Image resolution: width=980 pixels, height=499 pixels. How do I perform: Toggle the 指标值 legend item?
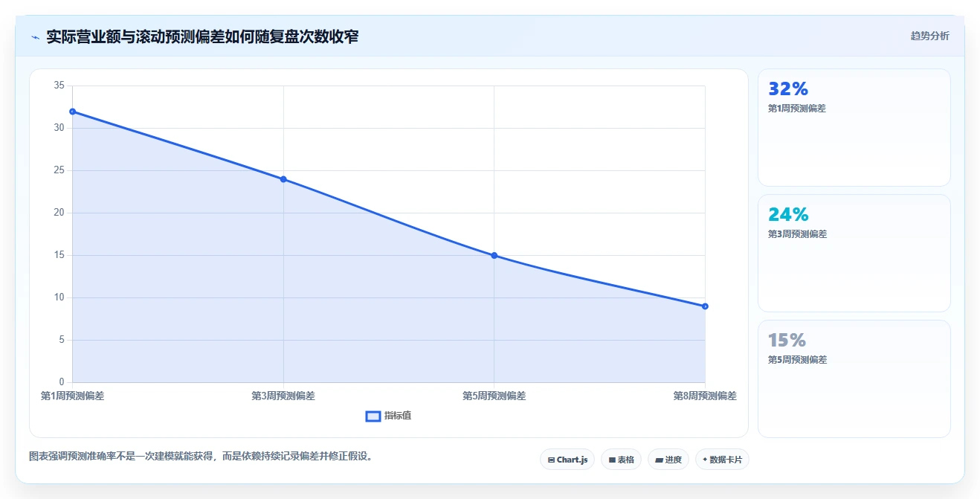tap(388, 416)
